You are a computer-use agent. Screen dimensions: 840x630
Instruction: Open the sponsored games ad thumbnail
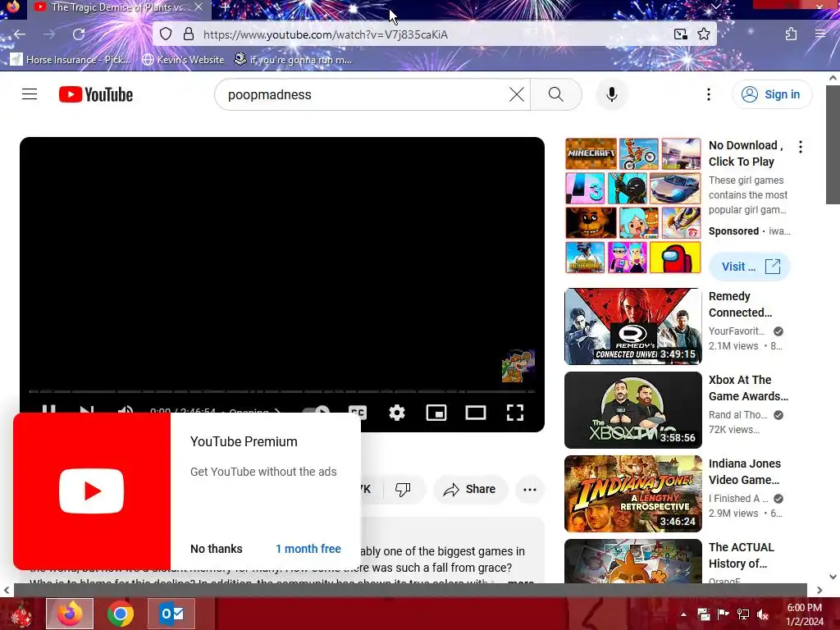click(x=632, y=206)
